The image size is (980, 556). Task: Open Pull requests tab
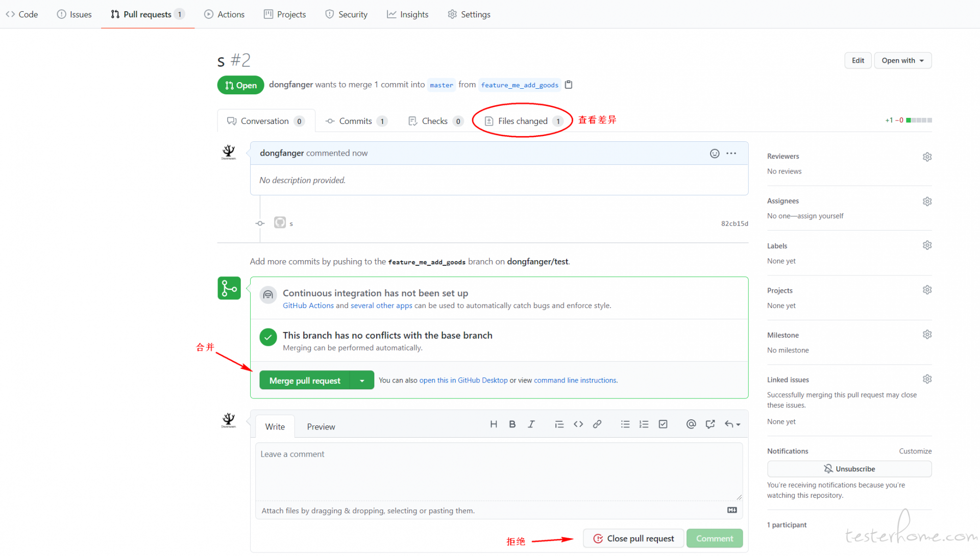coord(148,14)
